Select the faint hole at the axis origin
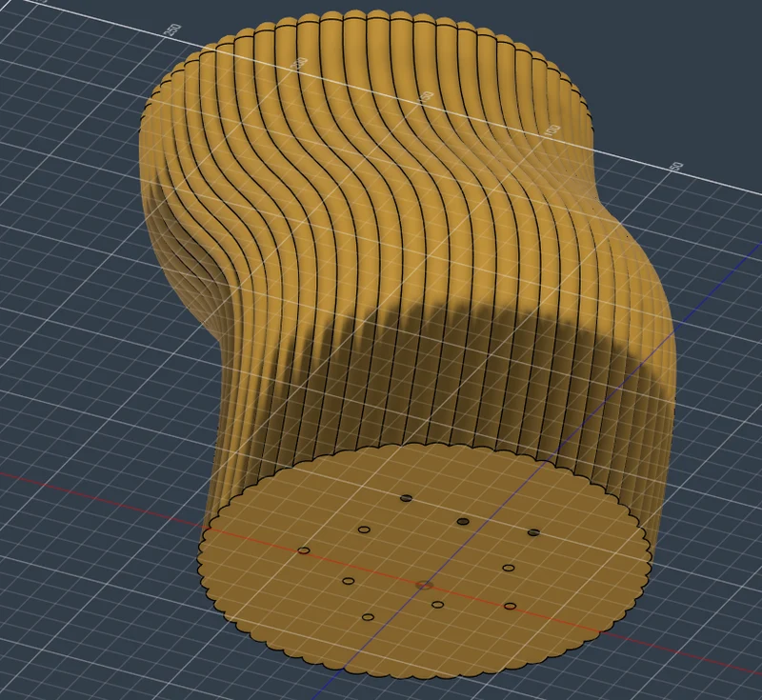The image size is (762, 700). coord(425,586)
